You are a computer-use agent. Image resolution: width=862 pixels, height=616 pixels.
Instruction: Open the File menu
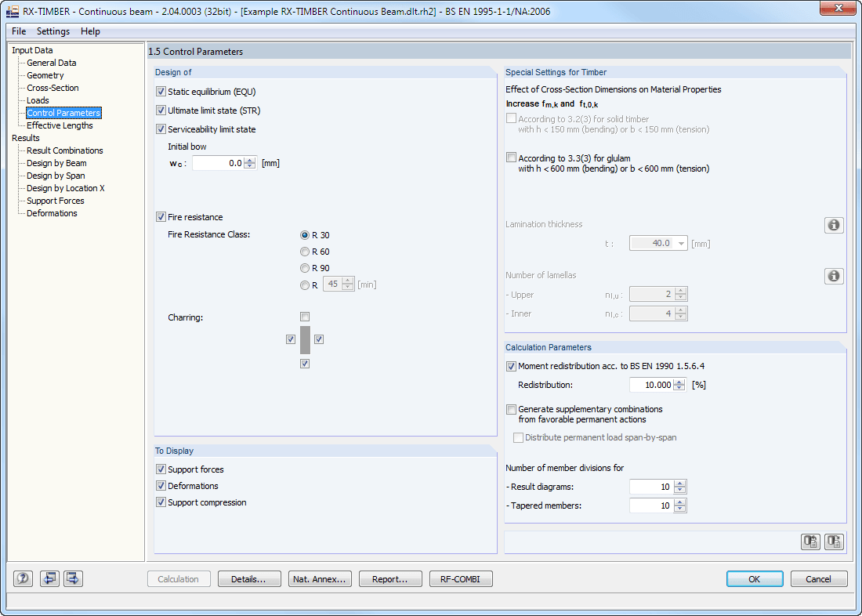[x=18, y=31]
